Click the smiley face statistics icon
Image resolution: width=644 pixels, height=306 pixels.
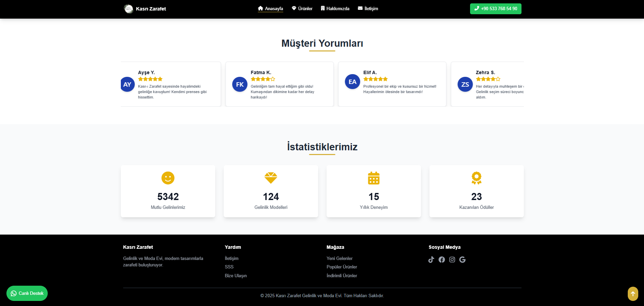(168, 178)
